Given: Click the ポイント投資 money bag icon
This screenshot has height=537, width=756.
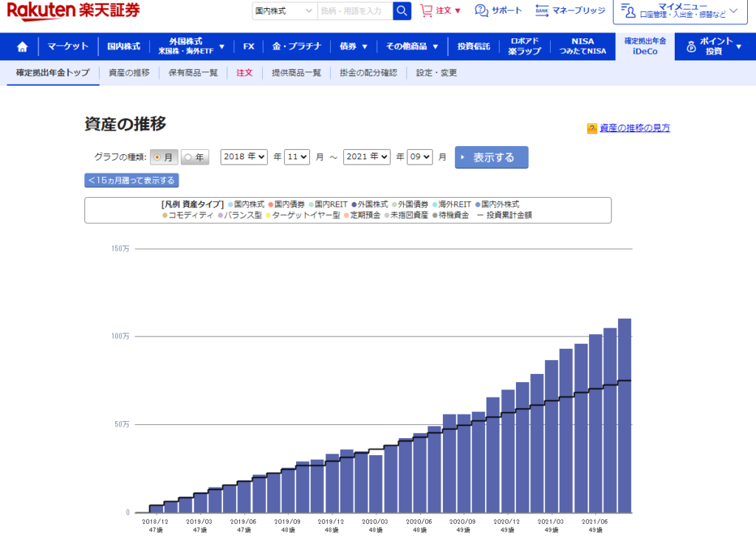Looking at the screenshot, I should pyautogui.click(x=691, y=46).
